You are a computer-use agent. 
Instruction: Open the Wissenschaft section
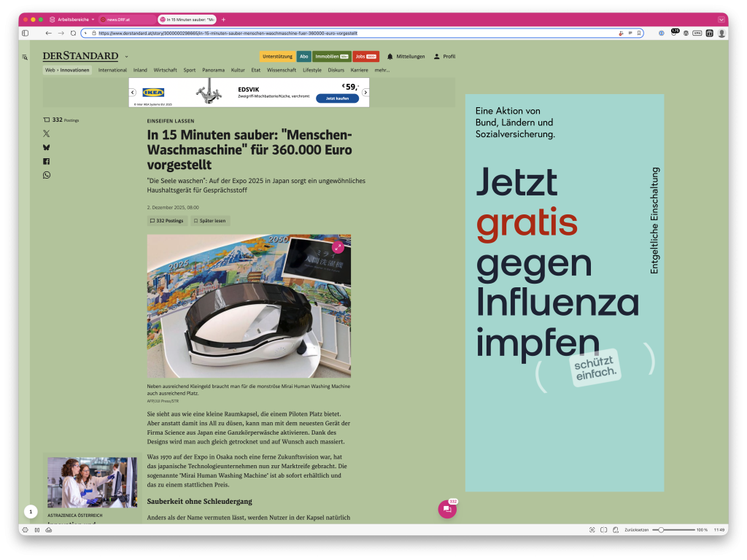pyautogui.click(x=282, y=70)
